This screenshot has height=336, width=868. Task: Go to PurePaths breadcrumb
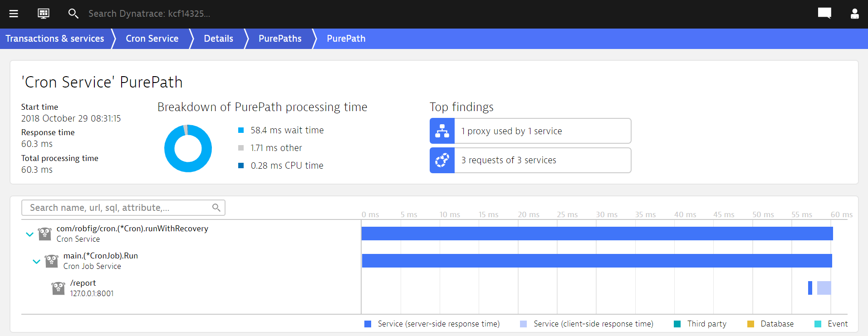[280, 39]
